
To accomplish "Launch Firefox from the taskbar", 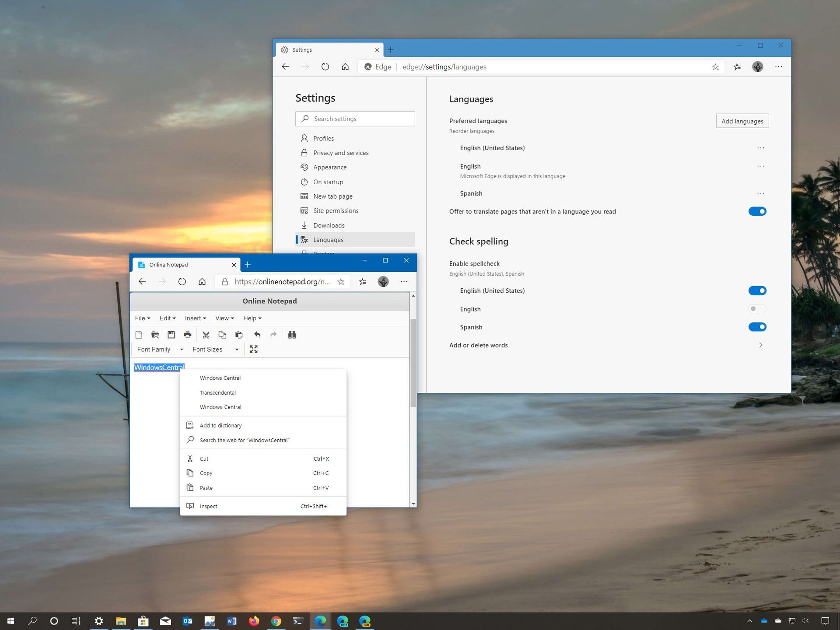I will point(254,621).
